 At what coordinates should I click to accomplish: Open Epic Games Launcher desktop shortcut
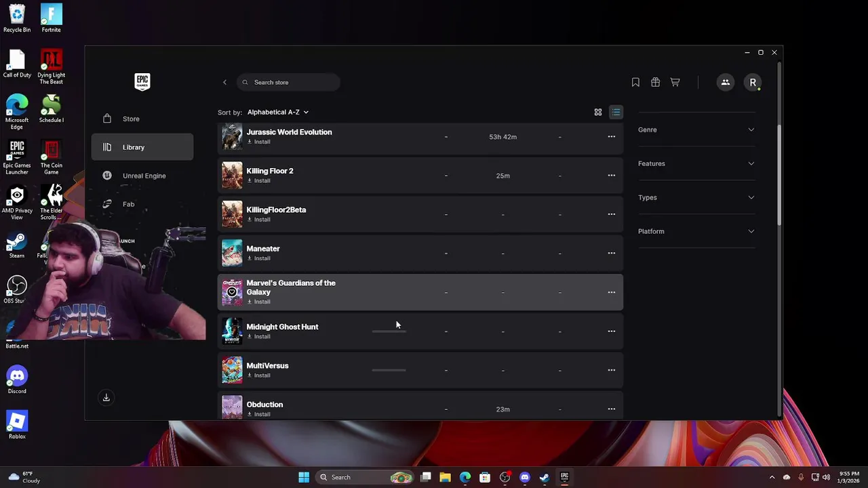point(17,157)
